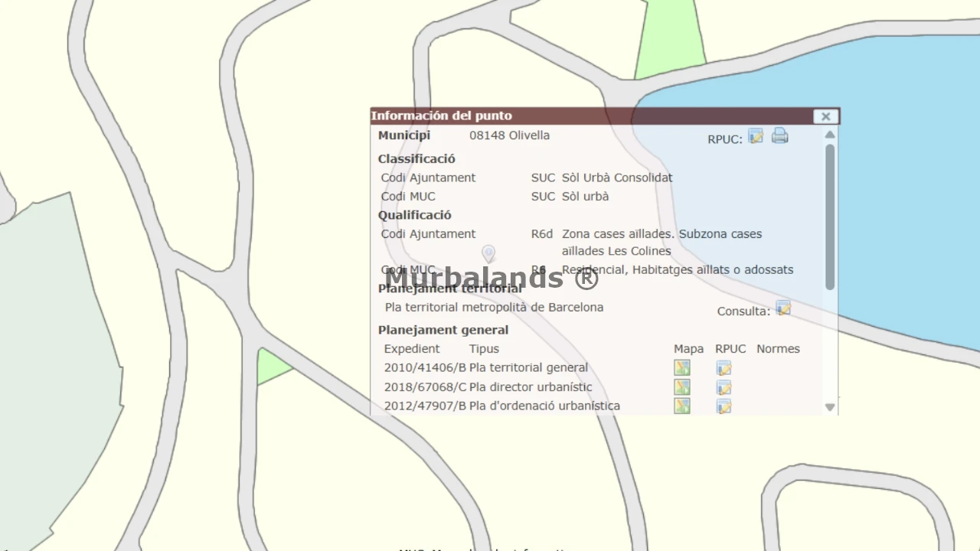Screen dimensions: 980x551
Task: Click expedient number 2010/41406/B
Action: (x=425, y=367)
